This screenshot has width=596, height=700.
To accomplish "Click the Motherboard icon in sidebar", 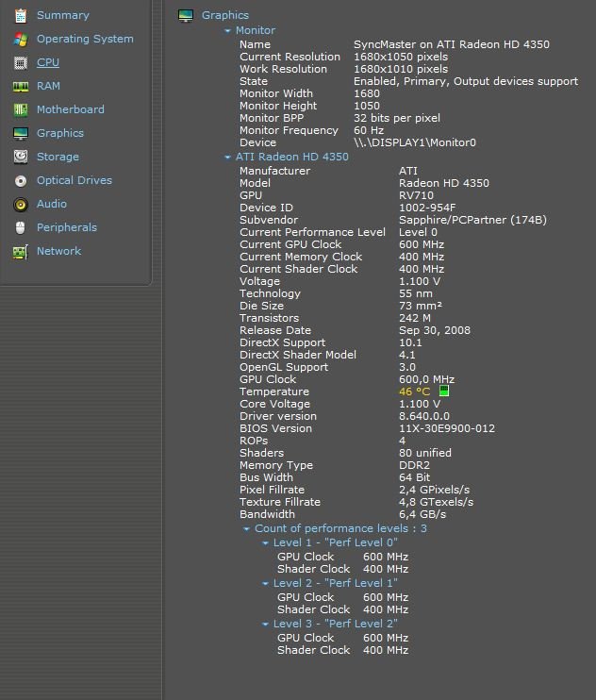I will click(20, 109).
